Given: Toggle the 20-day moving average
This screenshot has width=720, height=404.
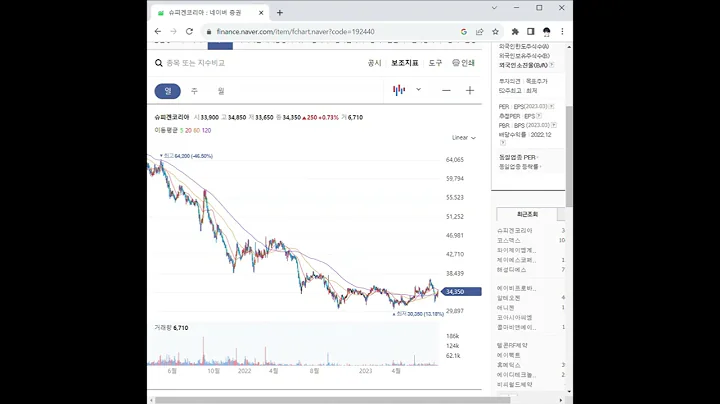Looking at the screenshot, I should [x=188, y=130].
